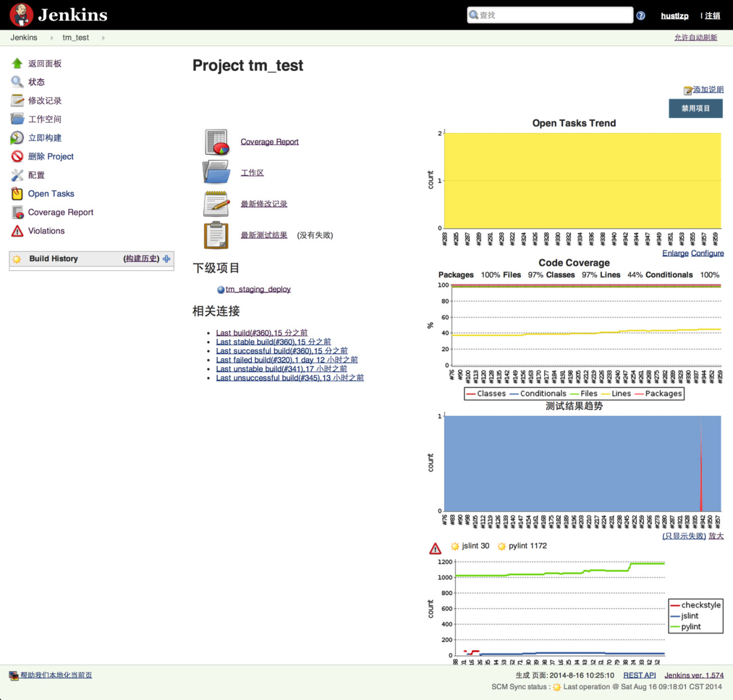Screen dimensions: 733x700
Task: Click the 构建历史 trend link
Action: coord(141,259)
